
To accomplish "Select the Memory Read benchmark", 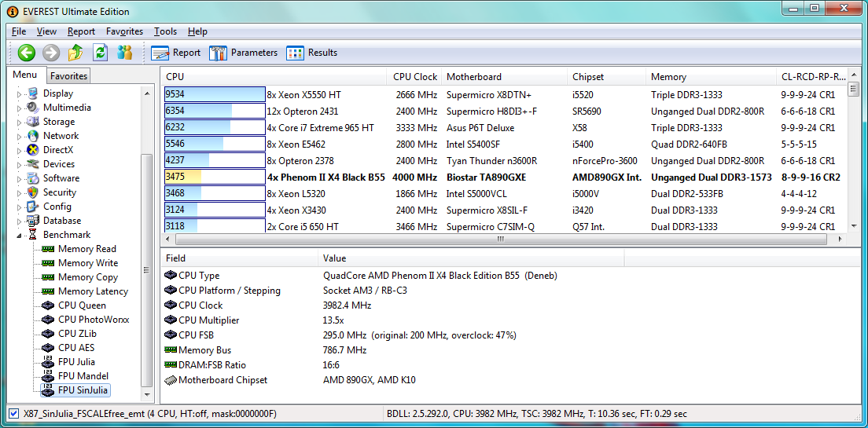I will [x=87, y=249].
